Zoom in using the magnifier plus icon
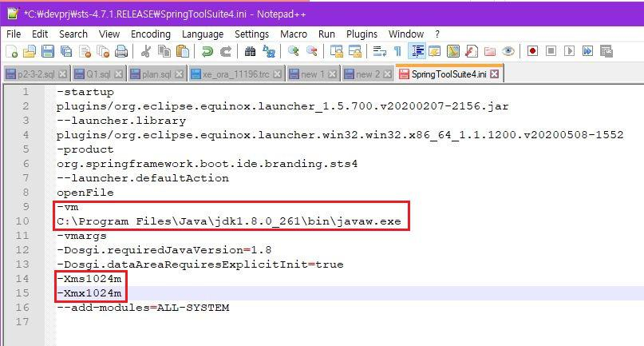 click(x=293, y=51)
